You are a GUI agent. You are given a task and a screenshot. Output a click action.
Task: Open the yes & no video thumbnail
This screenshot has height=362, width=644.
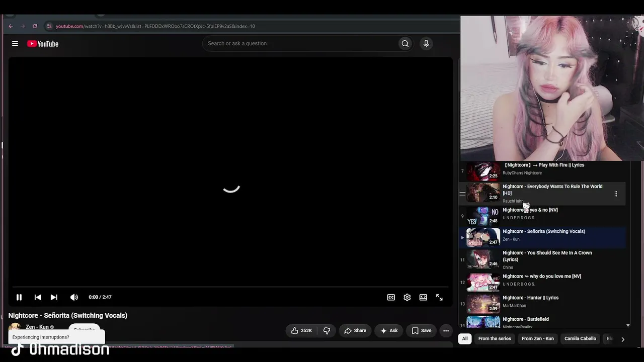[484, 216]
